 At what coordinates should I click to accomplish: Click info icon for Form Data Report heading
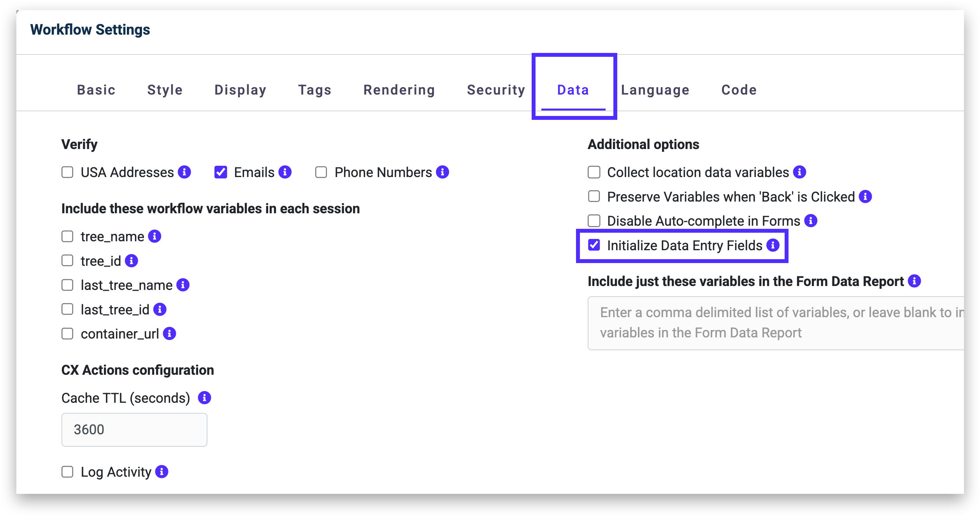coord(914,281)
